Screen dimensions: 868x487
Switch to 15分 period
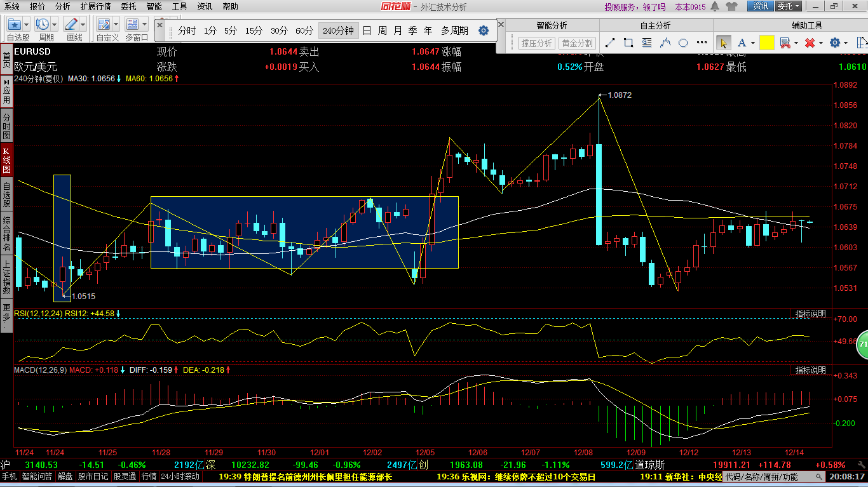coord(254,30)
